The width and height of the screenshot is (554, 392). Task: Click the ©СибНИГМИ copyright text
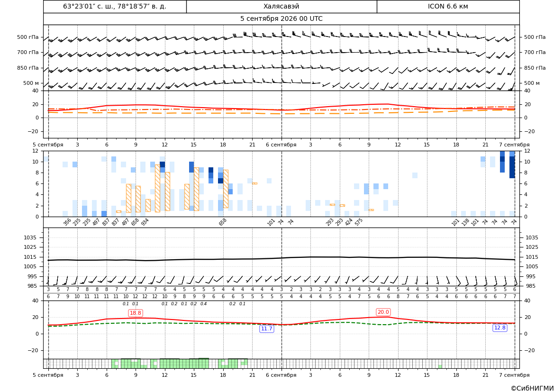click(x=532, y=388)
